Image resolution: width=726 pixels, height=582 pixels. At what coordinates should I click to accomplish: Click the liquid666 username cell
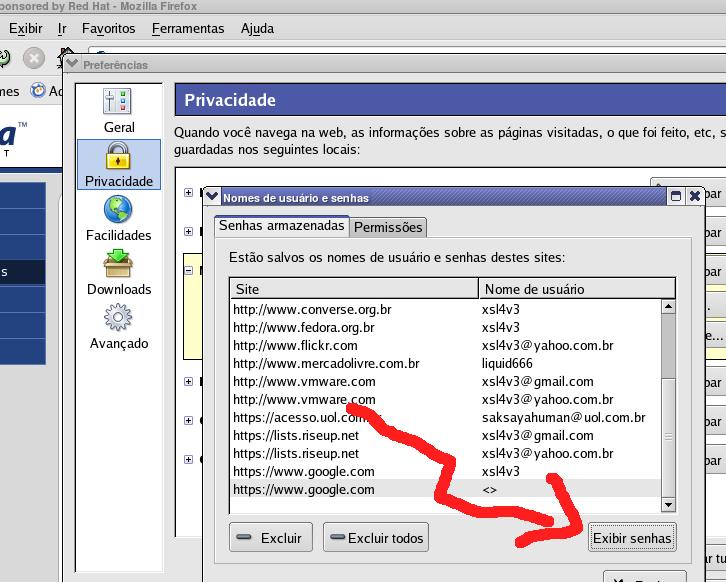tap(507, 363)
